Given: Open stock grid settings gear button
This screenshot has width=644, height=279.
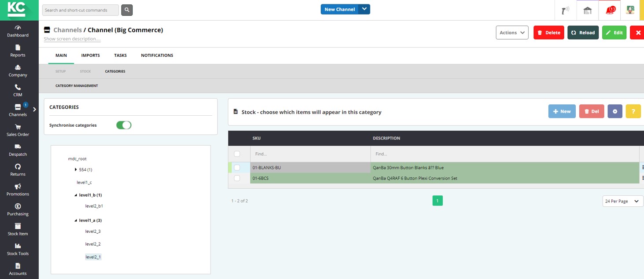Looking at the screenshot, I should click(x=615, y=111).
